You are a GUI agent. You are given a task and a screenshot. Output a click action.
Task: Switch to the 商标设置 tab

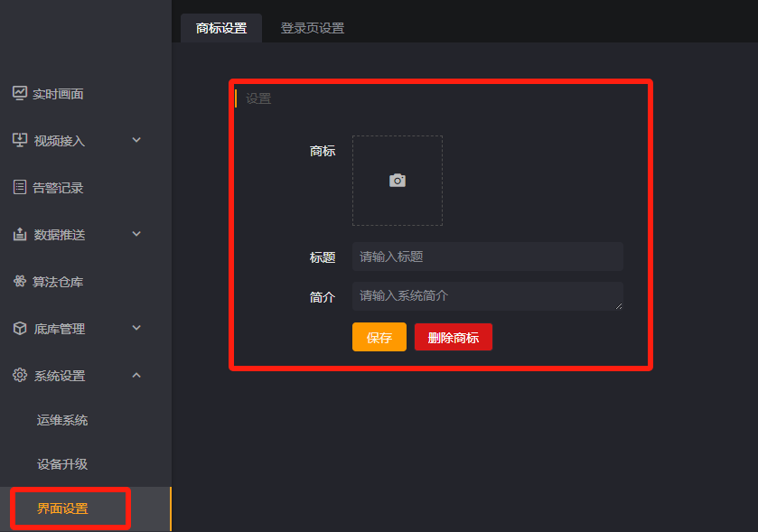click(x=221, y=28)
